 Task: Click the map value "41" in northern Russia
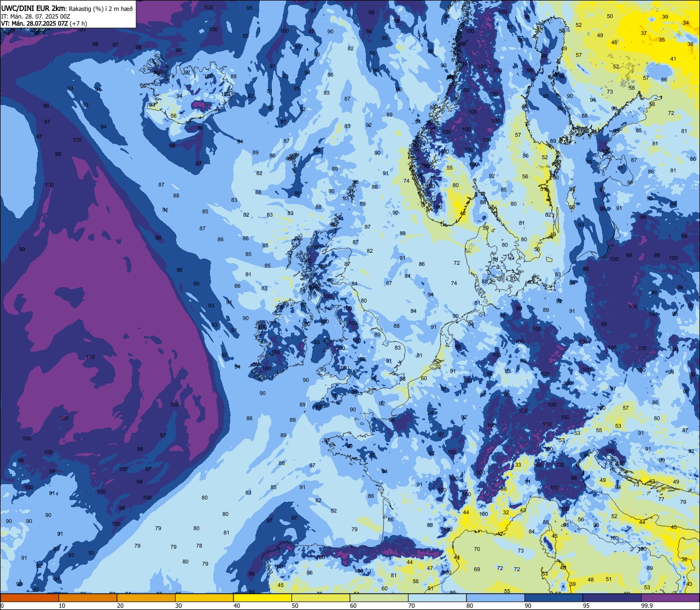[x=673, y=59]
